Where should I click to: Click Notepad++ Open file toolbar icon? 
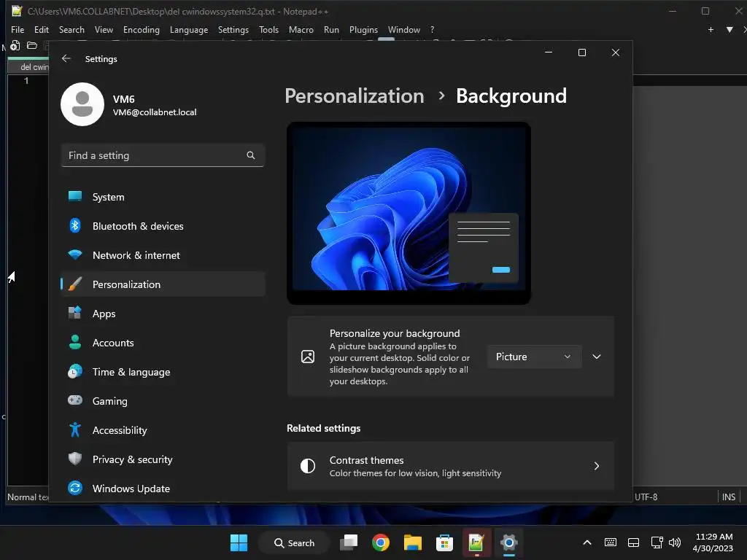[x=32, y=45]
